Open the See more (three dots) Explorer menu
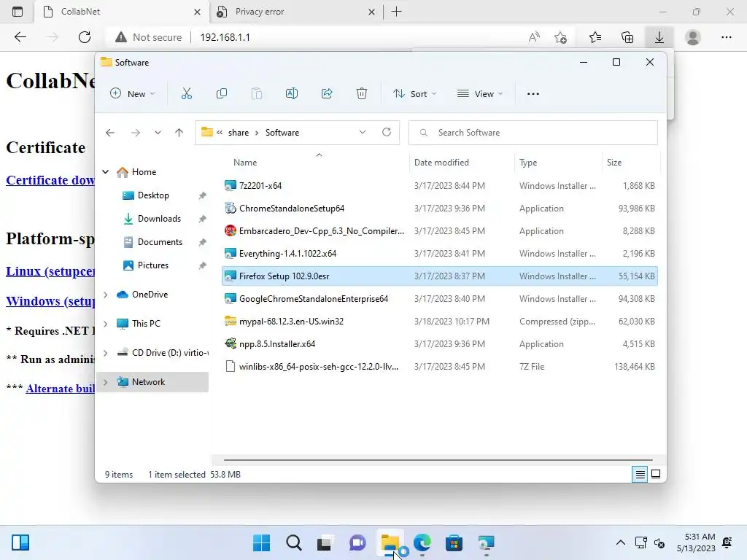The image size is (747, 560). [533, 94]
